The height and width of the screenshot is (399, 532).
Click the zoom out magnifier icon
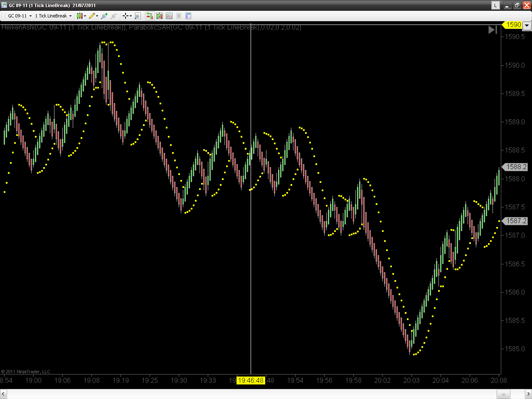[114, 16]
